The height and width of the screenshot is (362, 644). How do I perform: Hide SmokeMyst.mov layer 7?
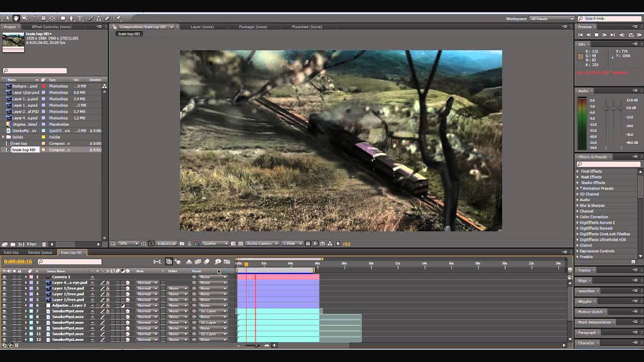[5, 311]
